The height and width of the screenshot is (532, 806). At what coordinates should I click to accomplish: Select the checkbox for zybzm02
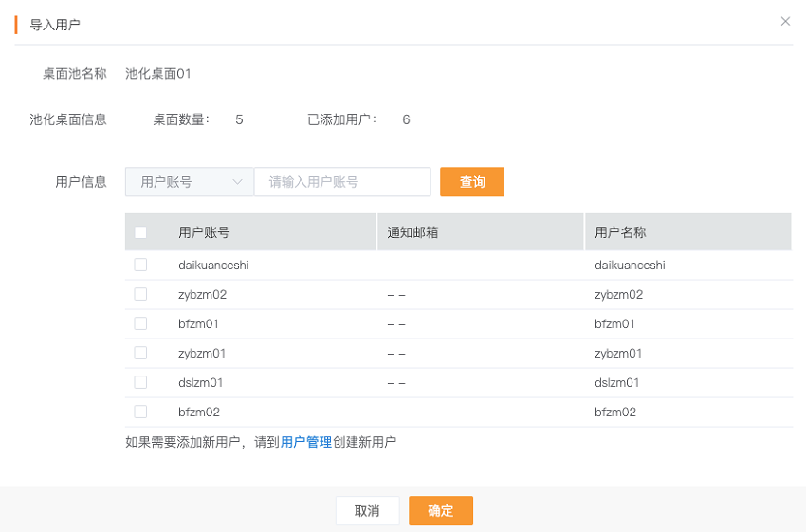click(140, 295)
